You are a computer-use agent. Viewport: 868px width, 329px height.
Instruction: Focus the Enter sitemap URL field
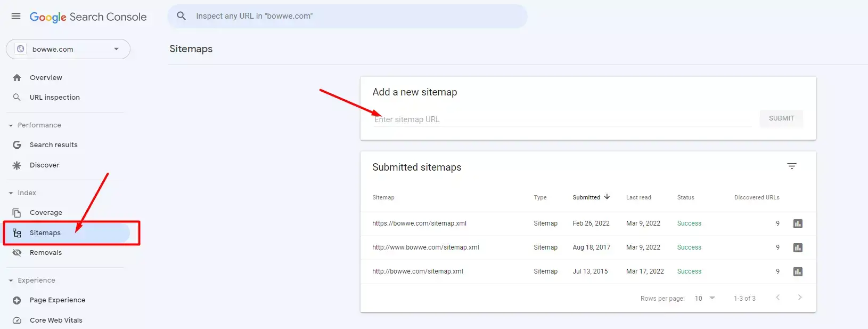tap(562, 119)
